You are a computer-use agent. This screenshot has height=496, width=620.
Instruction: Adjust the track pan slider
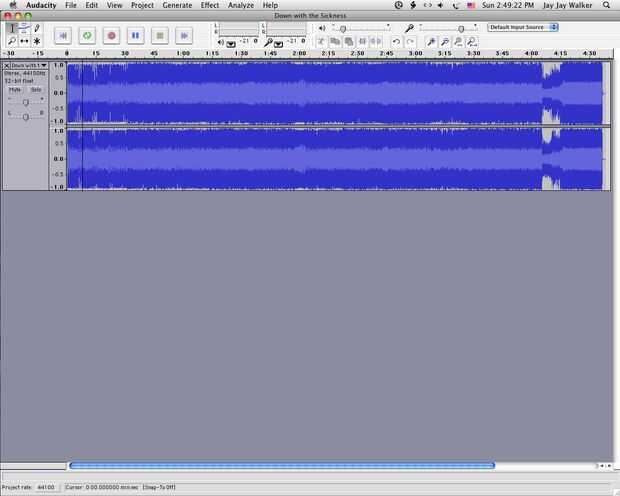26,117
